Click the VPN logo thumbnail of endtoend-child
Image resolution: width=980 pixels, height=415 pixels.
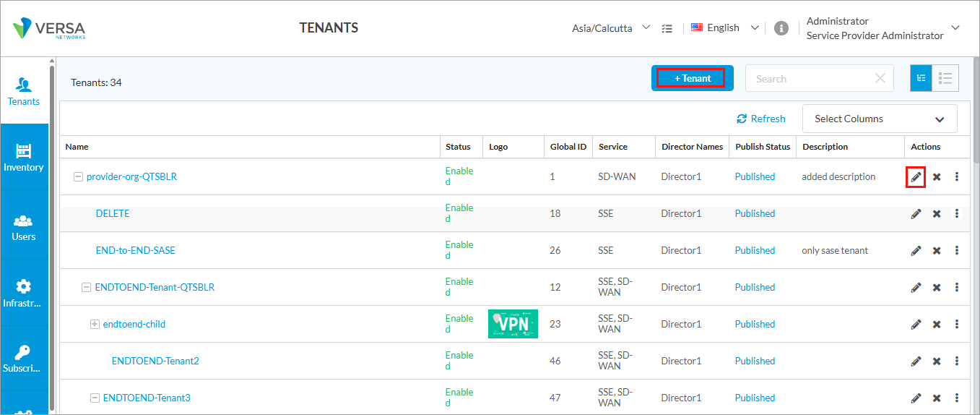(513, 324)
